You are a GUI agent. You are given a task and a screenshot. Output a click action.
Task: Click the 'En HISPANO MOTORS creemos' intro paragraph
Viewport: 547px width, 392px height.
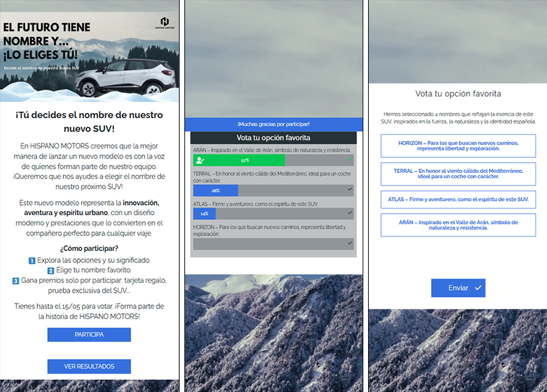89,166
